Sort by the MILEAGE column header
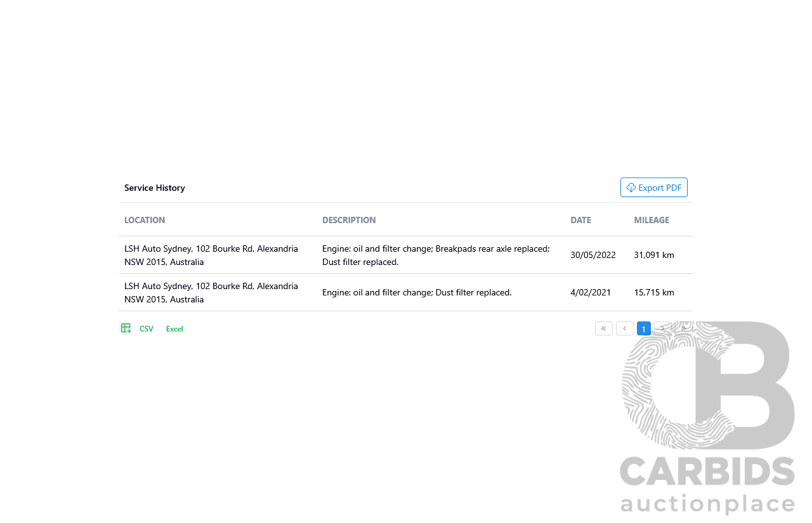Image resolution: width=812 pixels, height=523 pixels. [652, 220]
